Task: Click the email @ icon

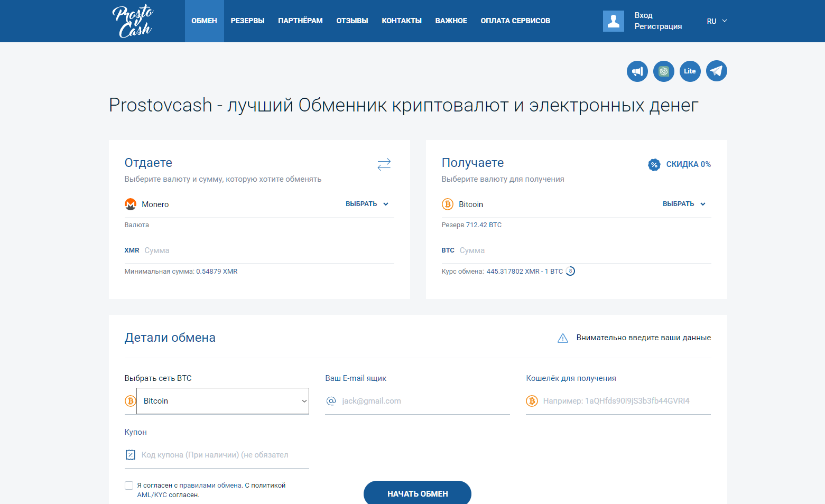Action: tap(331, 401)
